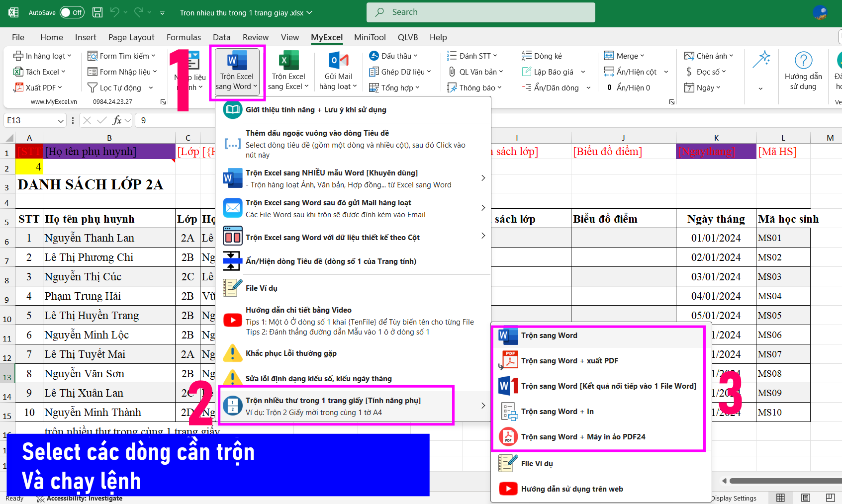Viewport: 842px width, 504px height.
Task: Click the Trộn Excel sang Word ribbon icon
Action: [x=237, y=61]
